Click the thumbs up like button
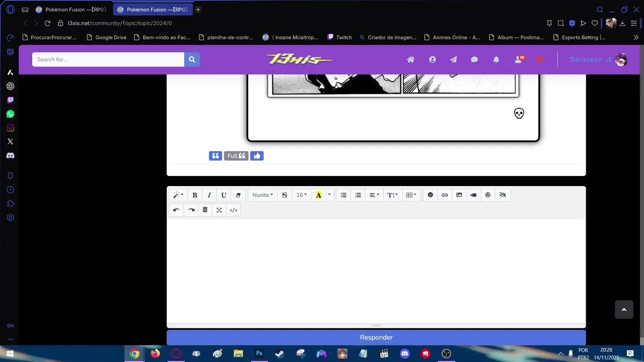 point(257,156)
